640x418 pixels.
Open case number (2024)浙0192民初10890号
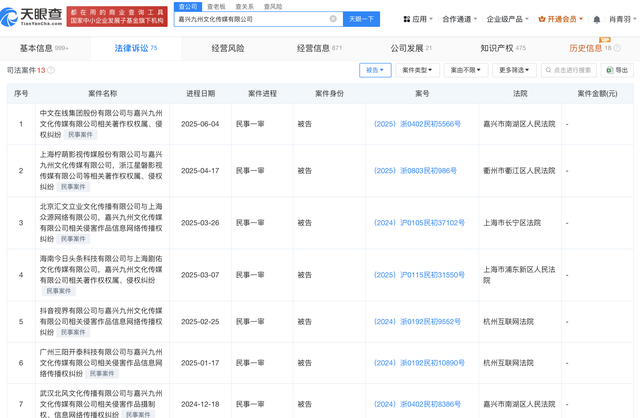point(419,363)
